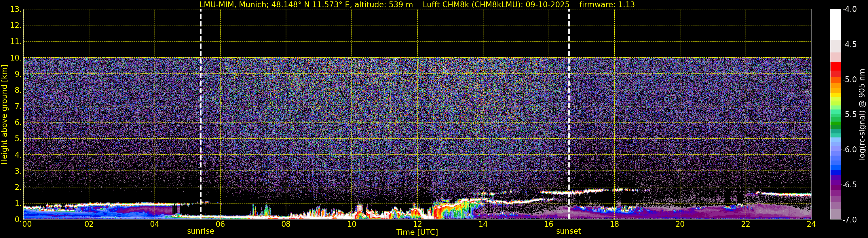Click the '24' time tick label
Viewport: 868px width, 238px height.
pyautogui.click(x=811, y=224)
